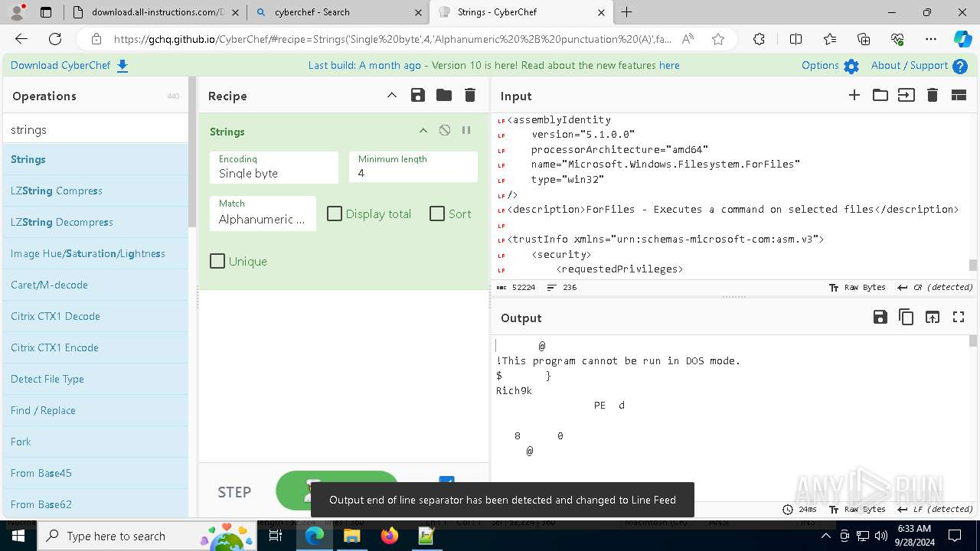The width and height of the screenshot is (980, 551).
Task: Select Citrix CTX1 Encode operation
Action: (96, 347)
